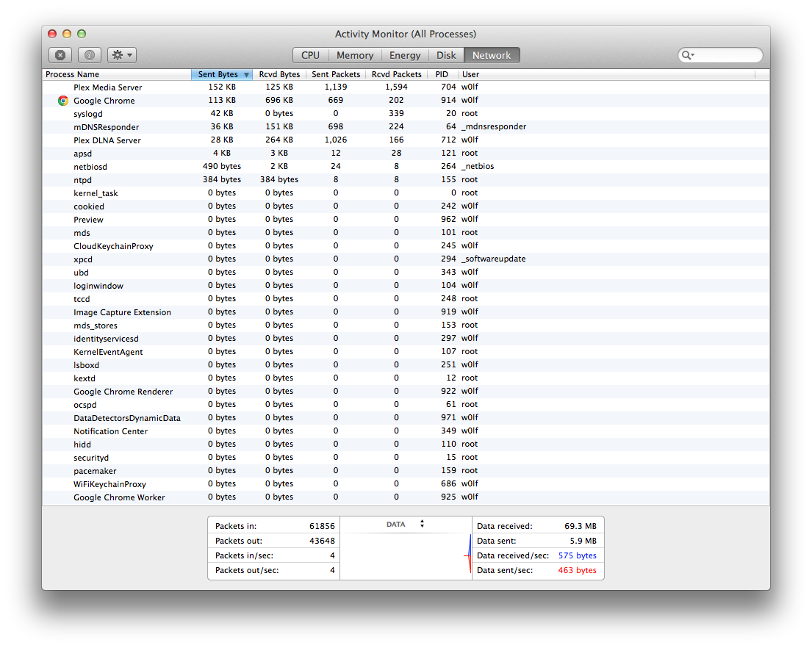Select the Notification Center process
The width and height of the screenshot is (812, 648).
(x=406, y=431)
